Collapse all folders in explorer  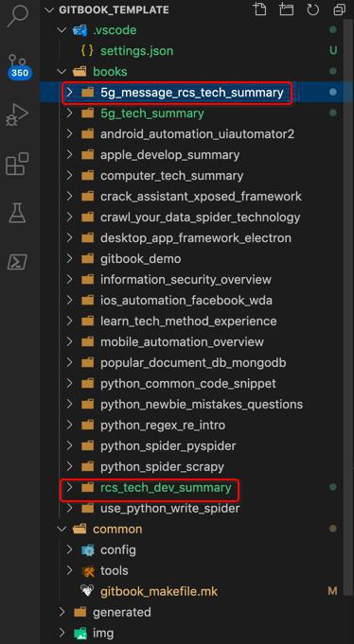point(339,9)
